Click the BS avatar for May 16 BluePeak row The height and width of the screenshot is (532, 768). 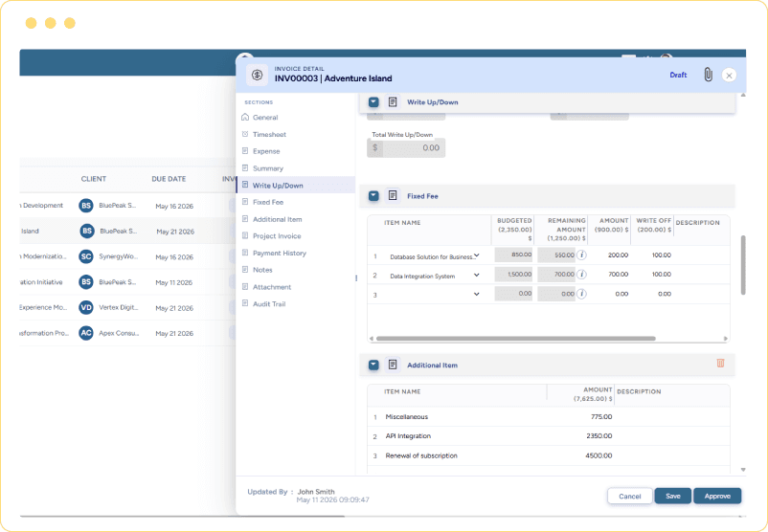click(x=86, y=206)
